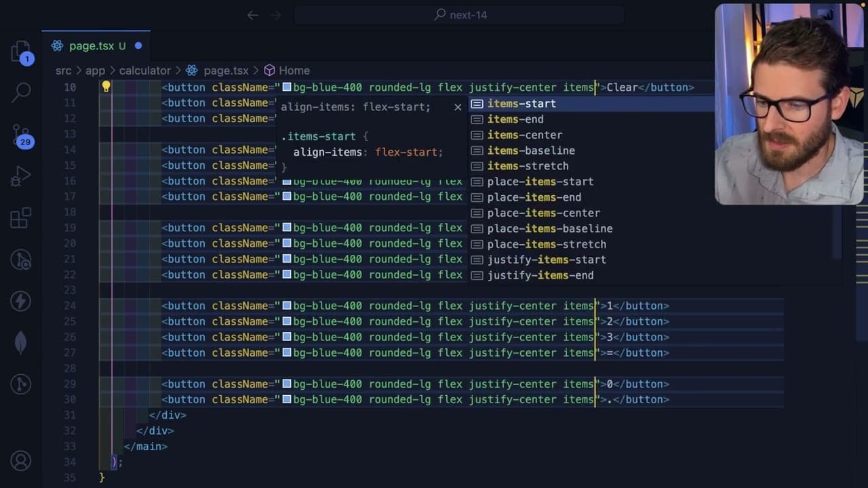The image size is (868, 488).
Task: Click rounded-lg on the line 29 button
Action: [399, 384]
